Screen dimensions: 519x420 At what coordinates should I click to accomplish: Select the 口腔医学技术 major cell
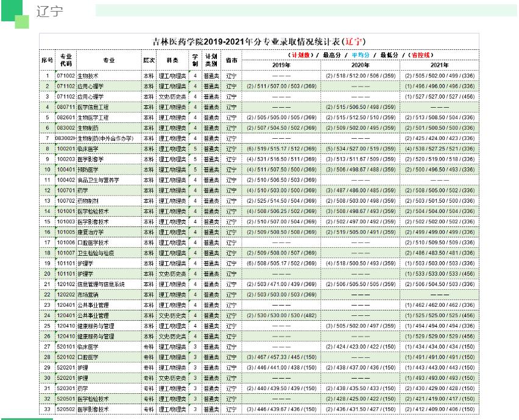point(109,242)
